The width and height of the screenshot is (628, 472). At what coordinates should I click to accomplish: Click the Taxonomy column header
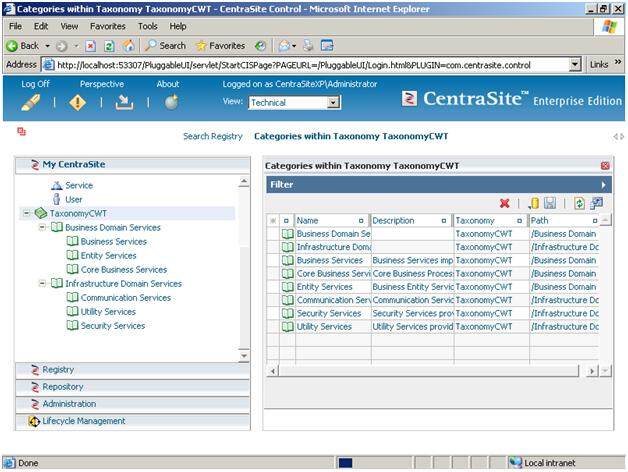point(489,221)
